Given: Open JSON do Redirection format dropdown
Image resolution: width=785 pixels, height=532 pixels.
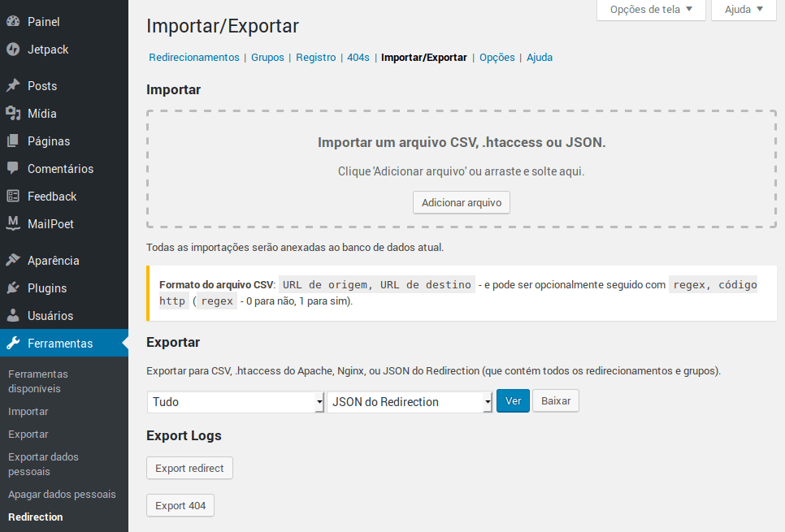Looking at the screenshot, I should (x=410, y=402).
